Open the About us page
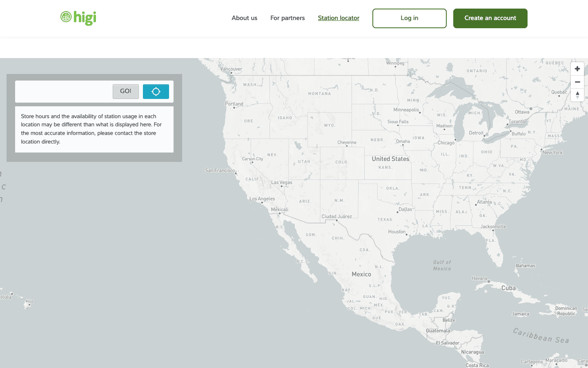The height and width of the screenshot is (368, 588). click(244, 18)
